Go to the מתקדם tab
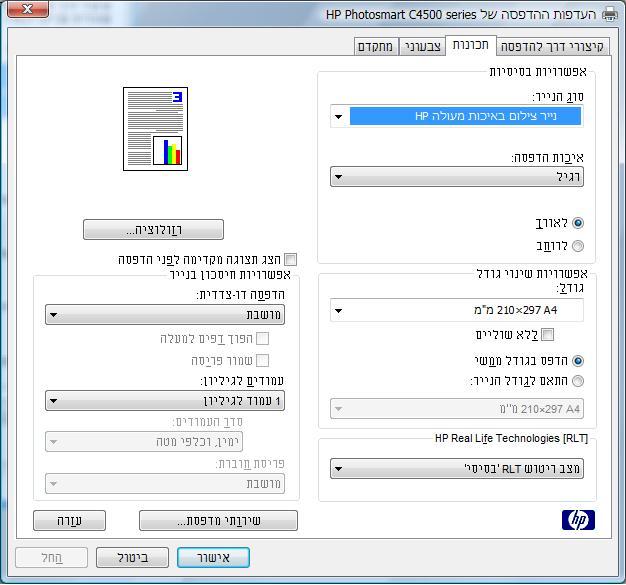 pyautogui.click(x=376, y=46)
